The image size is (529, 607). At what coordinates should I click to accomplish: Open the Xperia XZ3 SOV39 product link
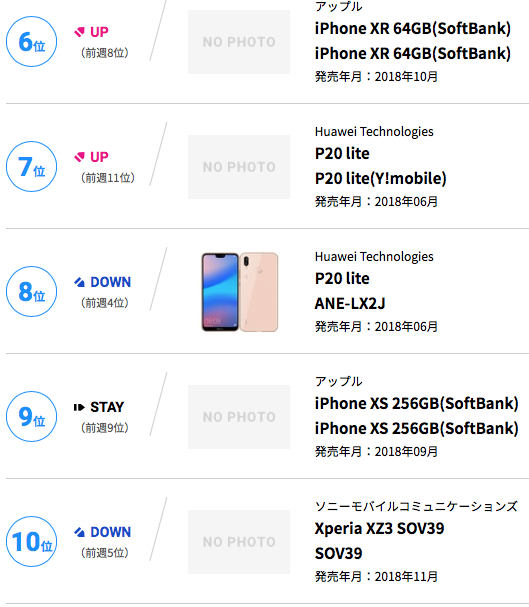[x=379, y=528]
